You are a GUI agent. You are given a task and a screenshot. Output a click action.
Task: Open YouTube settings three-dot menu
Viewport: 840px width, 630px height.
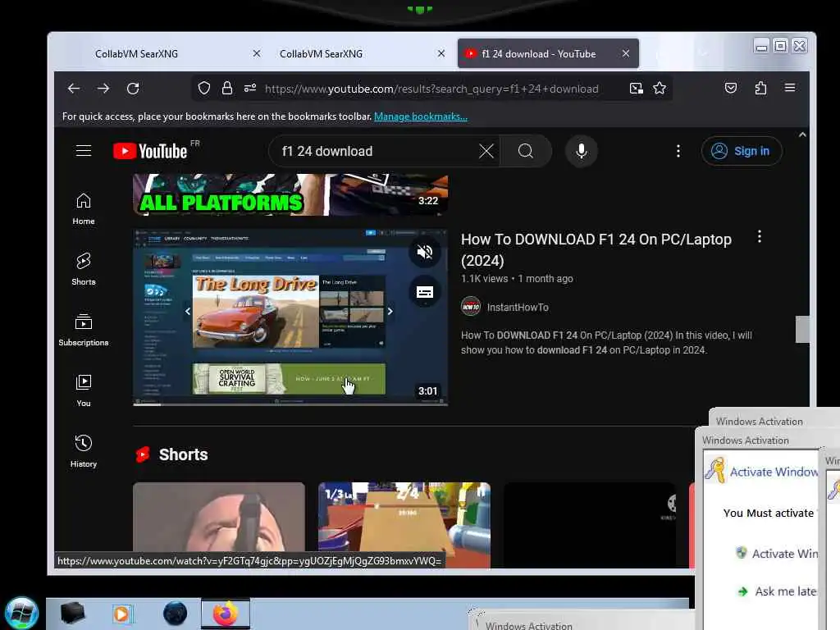point(678,151)
